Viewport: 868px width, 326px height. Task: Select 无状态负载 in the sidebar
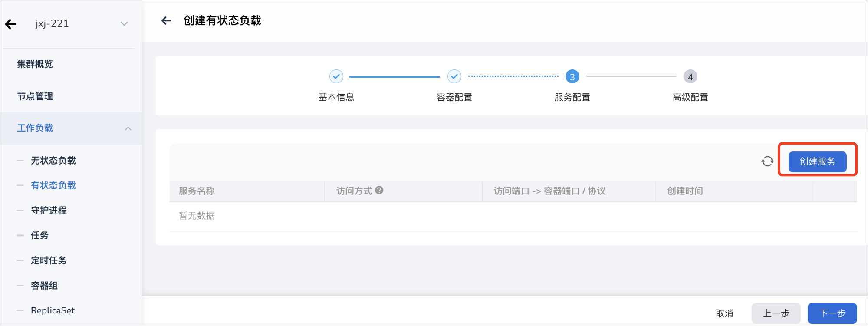click(x=53, y=161)
